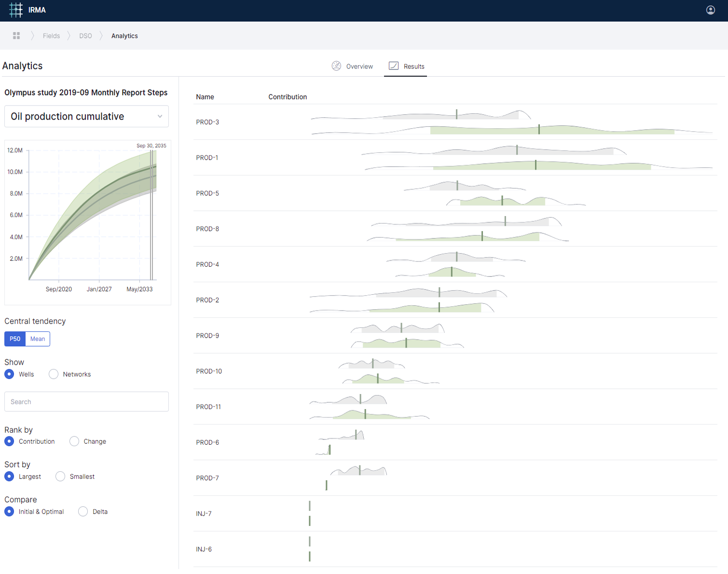
Task: Choose Rank by Change option
Action: coord(74,441)
